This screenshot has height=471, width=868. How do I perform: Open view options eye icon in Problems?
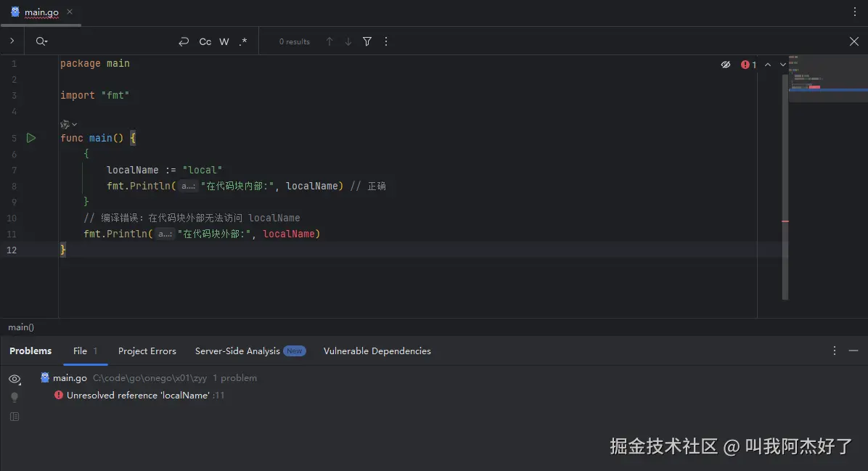click(x=15, y=379)
